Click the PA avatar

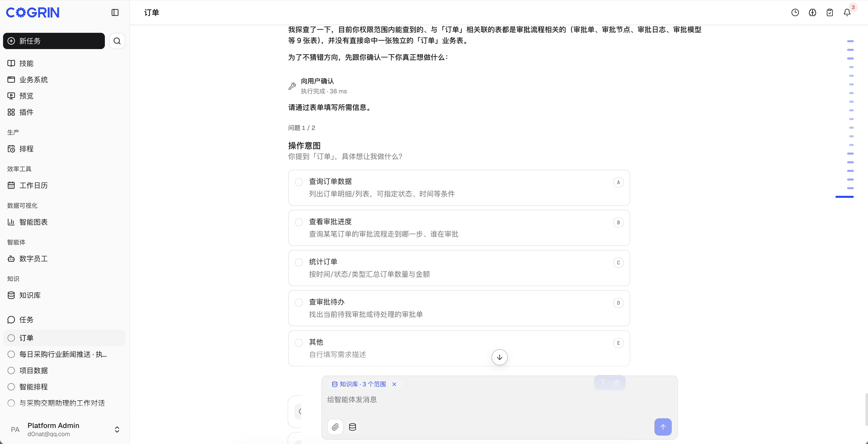coord(15,430)
